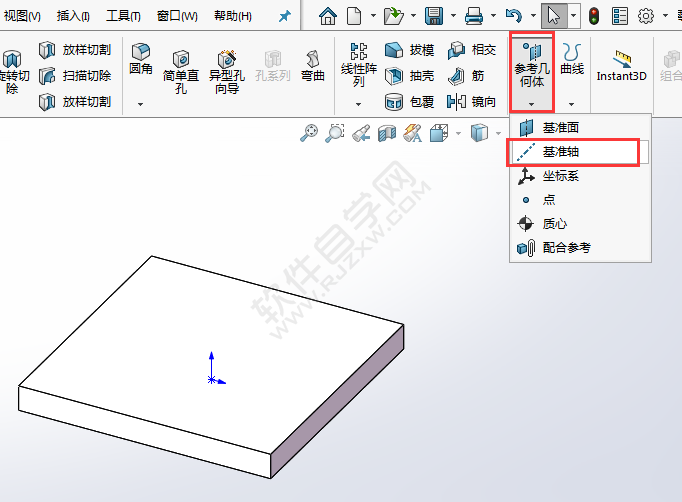682x502 pixels.
Task: Open the 异型孔向导 hole wizard
Action: 227,72
